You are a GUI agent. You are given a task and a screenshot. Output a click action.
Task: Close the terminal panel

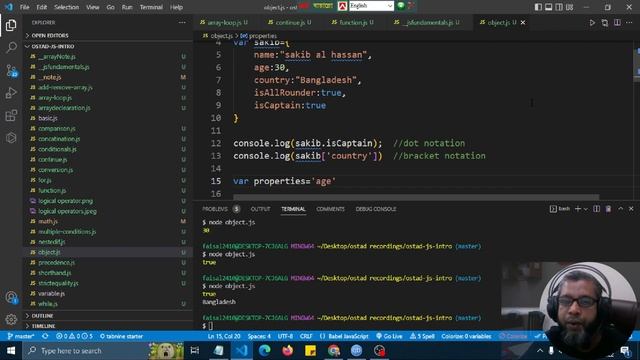[x=631, y=209]
